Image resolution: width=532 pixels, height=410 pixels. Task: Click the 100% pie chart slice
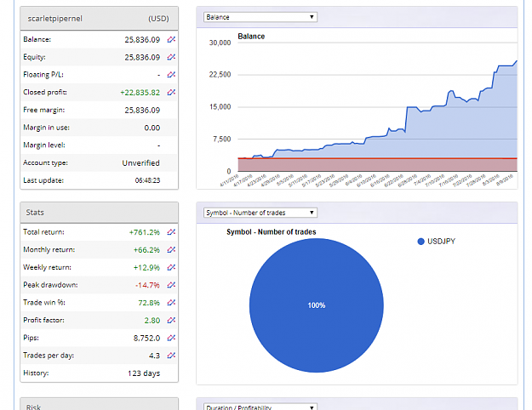(316, 305)
